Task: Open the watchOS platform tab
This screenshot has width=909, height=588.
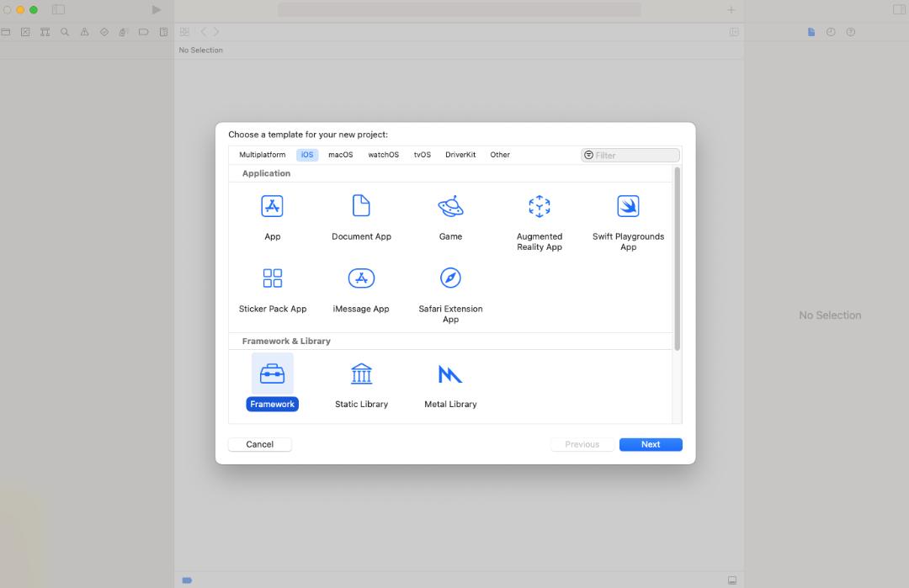Action: click(383, 155)
